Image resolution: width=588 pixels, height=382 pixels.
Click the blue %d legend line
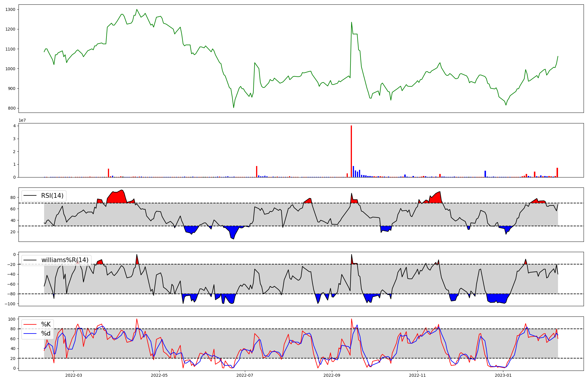coord(30,334)
